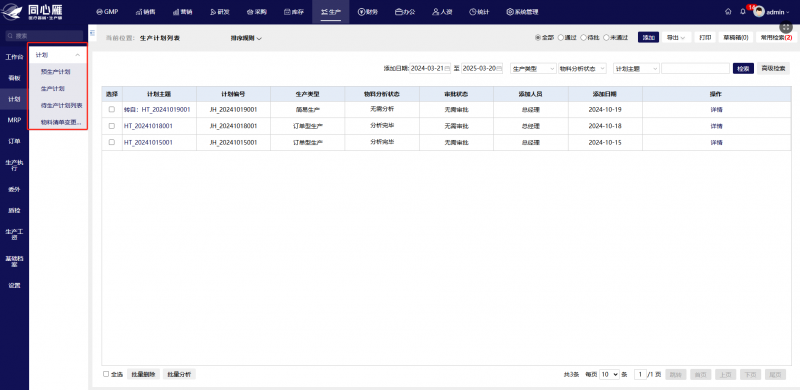This screenshot has height=390, width=800.
Task: Focus the search keyword input field
Action: 695,68
